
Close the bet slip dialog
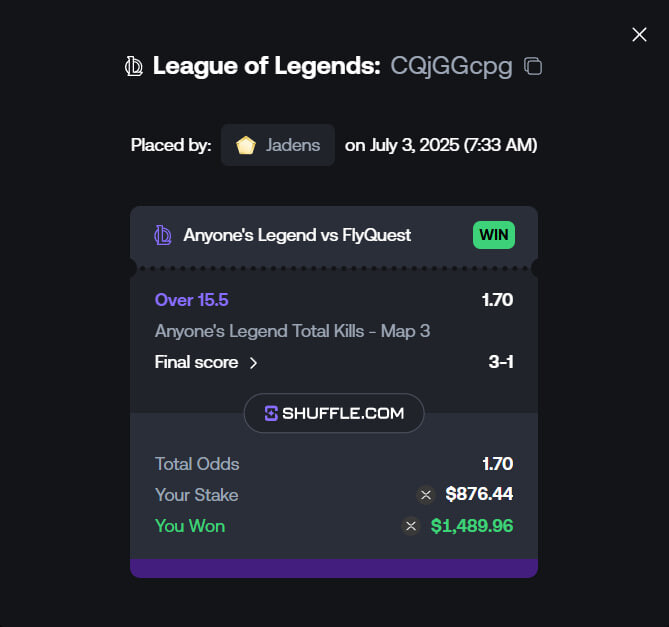point(639,35)
